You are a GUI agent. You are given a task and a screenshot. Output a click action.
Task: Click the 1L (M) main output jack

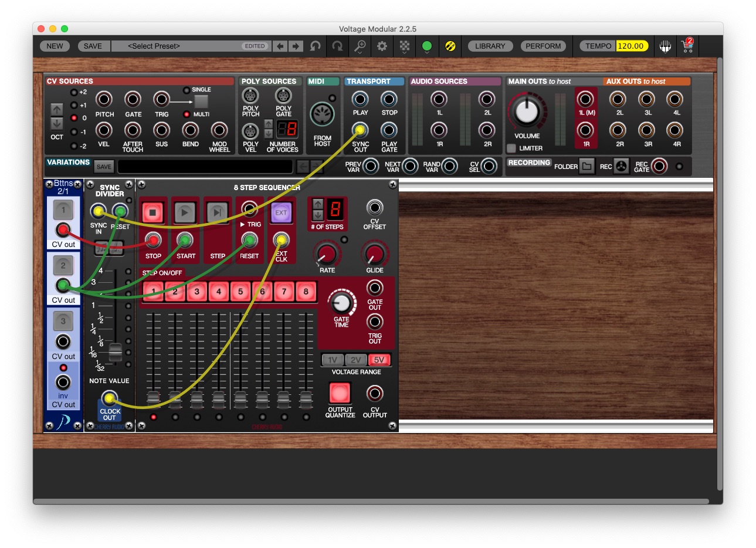coord(585,99)
